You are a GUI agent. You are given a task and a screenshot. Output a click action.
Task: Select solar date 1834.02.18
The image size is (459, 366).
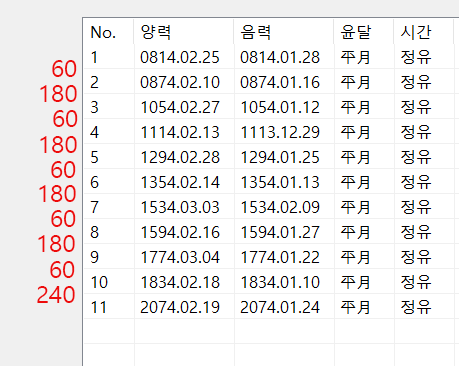180,282
